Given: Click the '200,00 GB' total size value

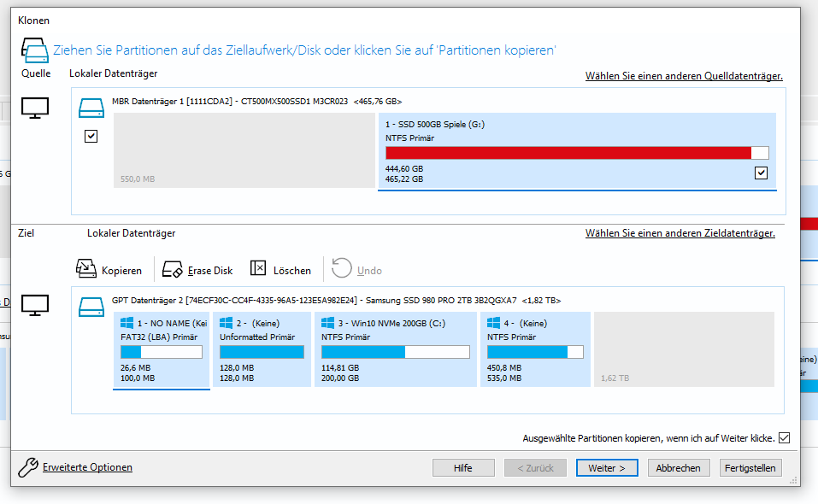Looking at the screenshot, I should coord(340,378).
